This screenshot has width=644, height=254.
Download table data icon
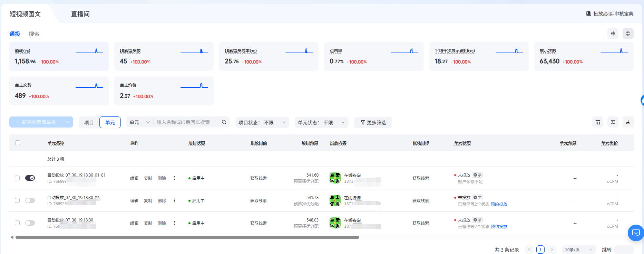(628, 122)
